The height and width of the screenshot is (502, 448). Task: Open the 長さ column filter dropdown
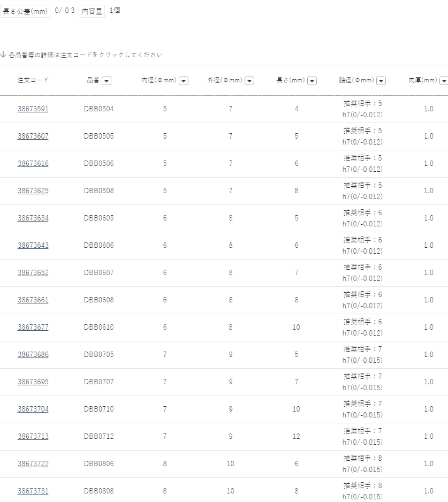pos(312,81)
